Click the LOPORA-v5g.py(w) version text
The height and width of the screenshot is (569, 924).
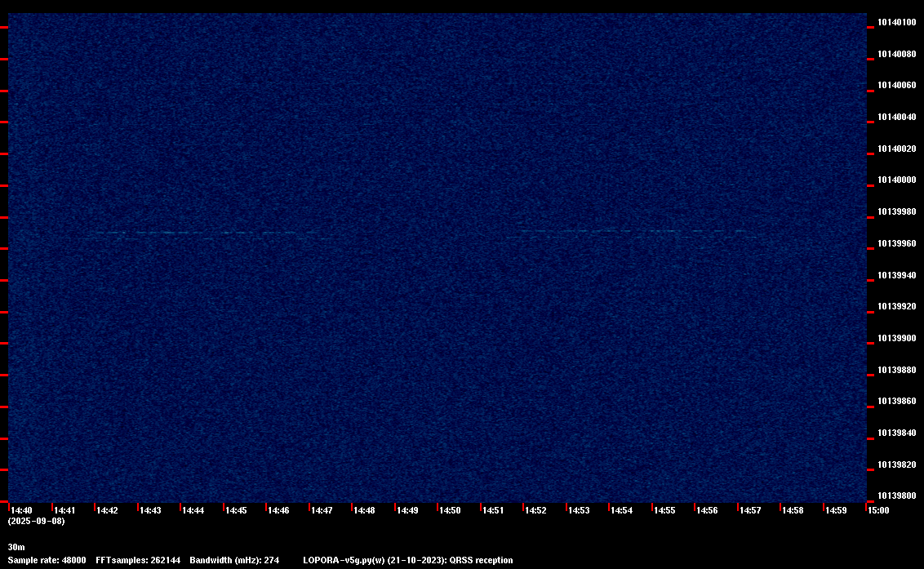[x=344, y=560]
